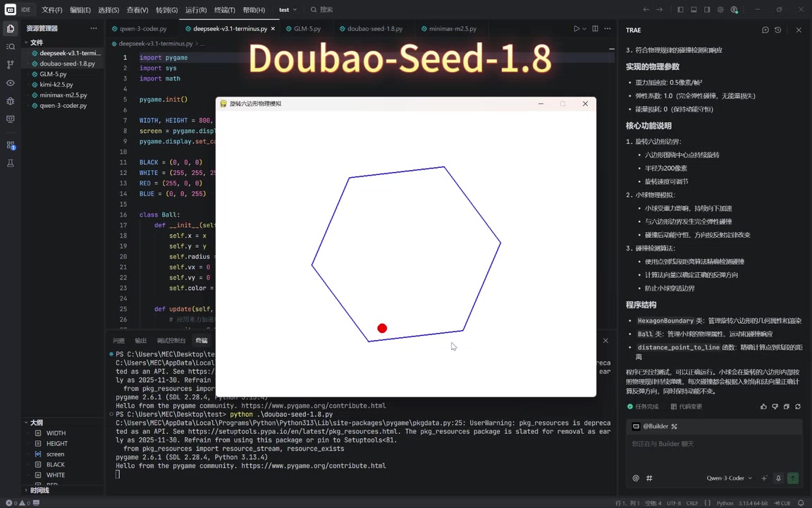Close the TRAE chat panel
812x508 pixels.
pos(799,30)
